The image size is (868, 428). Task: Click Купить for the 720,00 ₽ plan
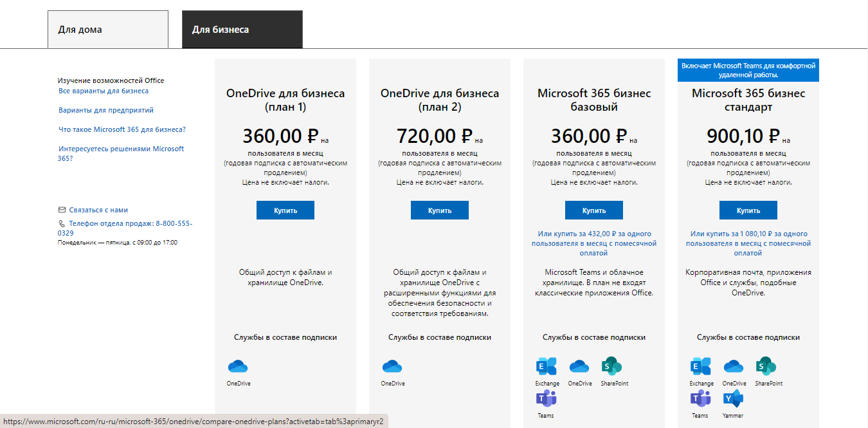point(440,210)
